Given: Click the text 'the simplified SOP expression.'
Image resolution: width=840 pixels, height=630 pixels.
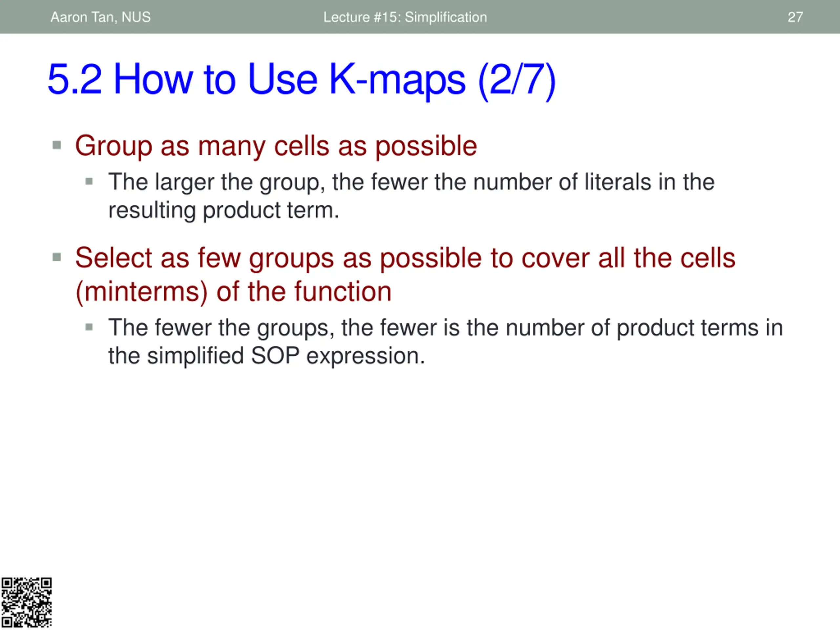Looking at the screenshot, I should [x=266, y=356].
